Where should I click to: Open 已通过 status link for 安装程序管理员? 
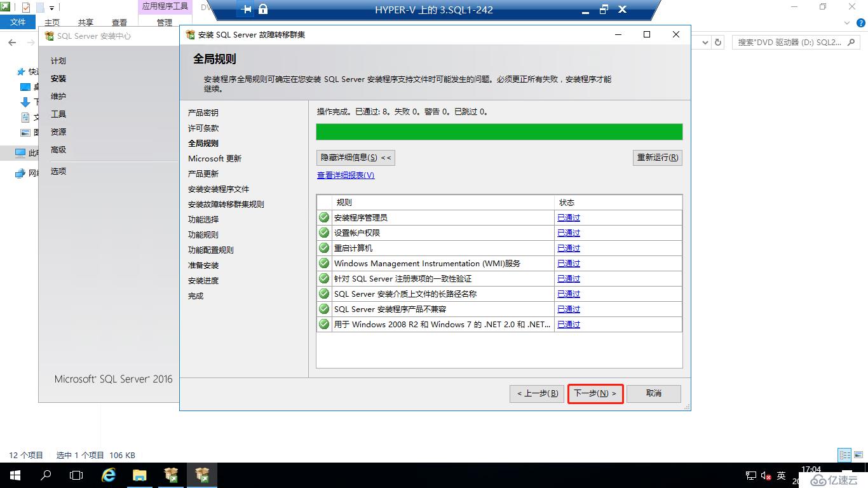[x=569, y=217]
